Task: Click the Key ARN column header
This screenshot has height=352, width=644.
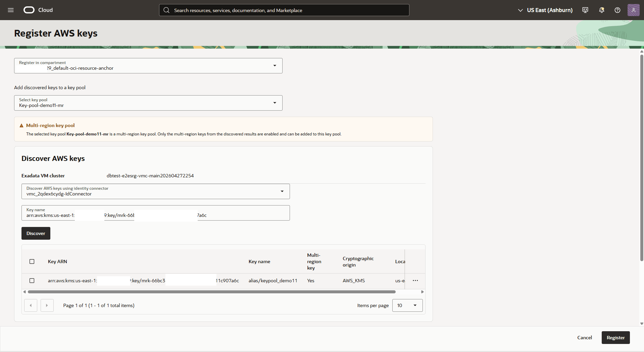Action: click(57, 261)
